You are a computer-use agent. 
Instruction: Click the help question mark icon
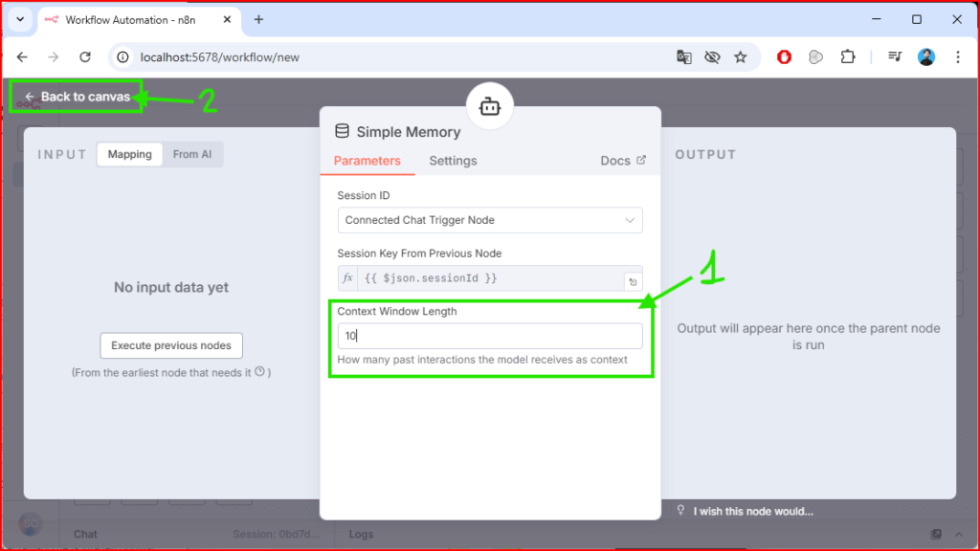[259, 372]
